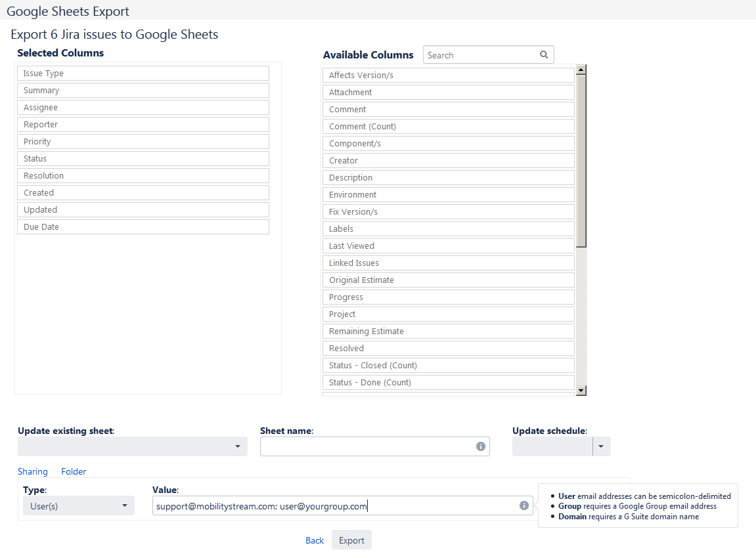
Task: Click the scrollbar up arrow
Action: tap(581, 69)
